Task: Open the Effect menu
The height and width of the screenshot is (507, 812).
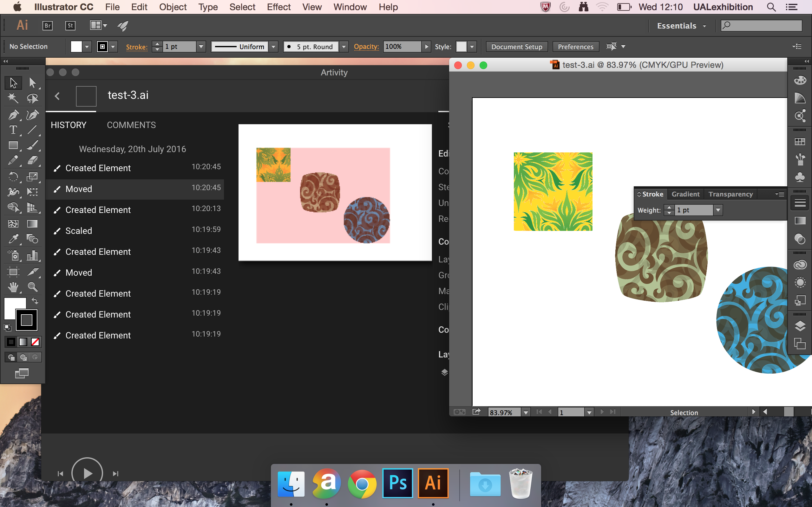Action: point(278,7)
